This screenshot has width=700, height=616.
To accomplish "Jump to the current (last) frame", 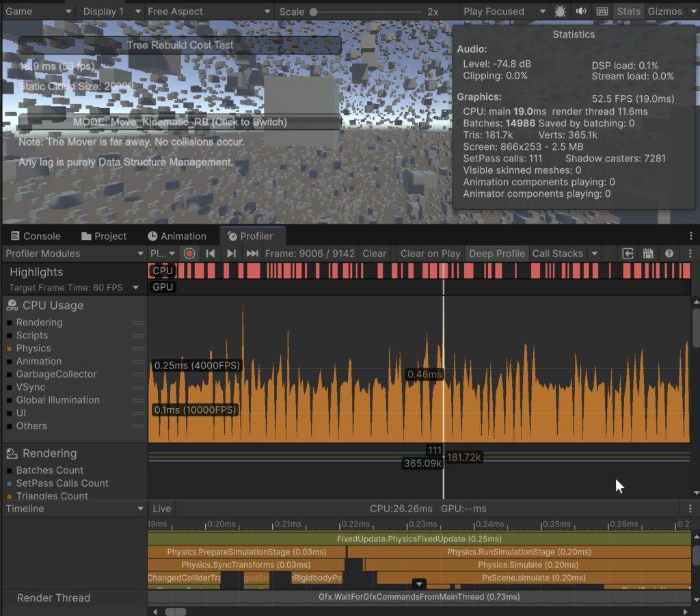I will 252,254.
